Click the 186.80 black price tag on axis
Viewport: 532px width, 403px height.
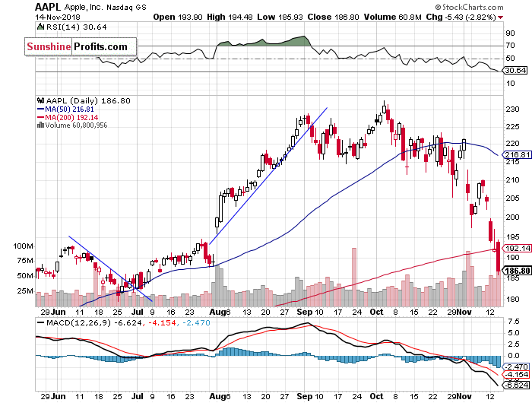(517, 271)
